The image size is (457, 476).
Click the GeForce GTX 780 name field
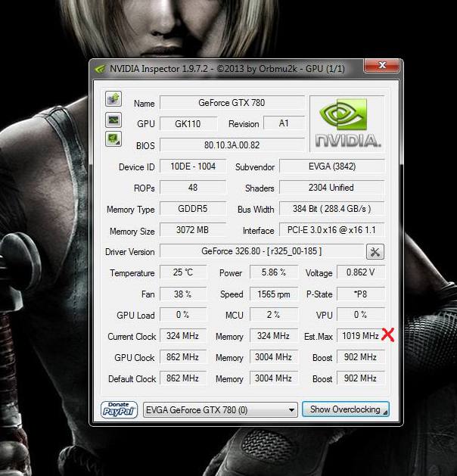[232, 103]
